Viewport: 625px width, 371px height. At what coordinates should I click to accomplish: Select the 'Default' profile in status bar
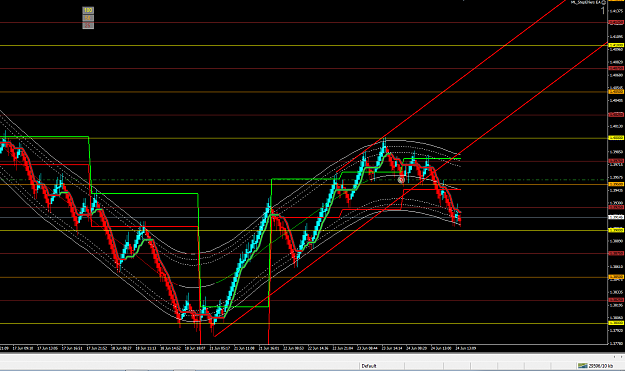[x=369, y=366]
